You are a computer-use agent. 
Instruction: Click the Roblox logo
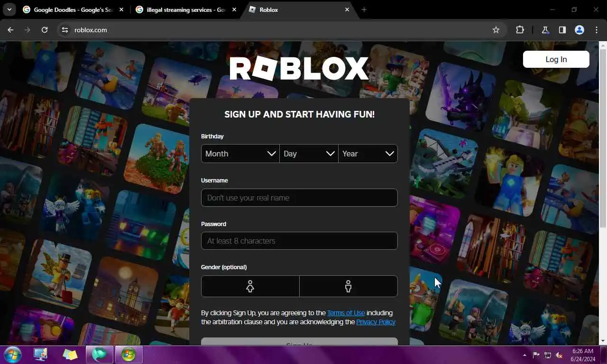click(x=299, y=69)
